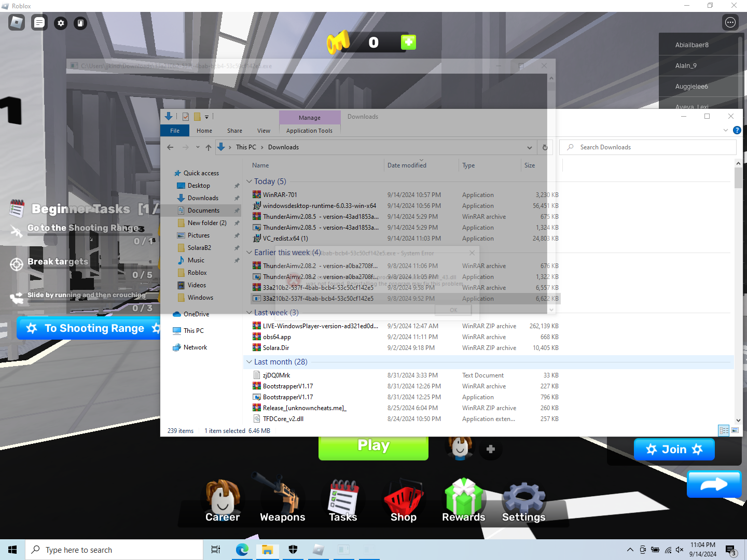Collapse the Today (5) group
The height and width of the screenshot is (560, 747).
tap(249, 181)
